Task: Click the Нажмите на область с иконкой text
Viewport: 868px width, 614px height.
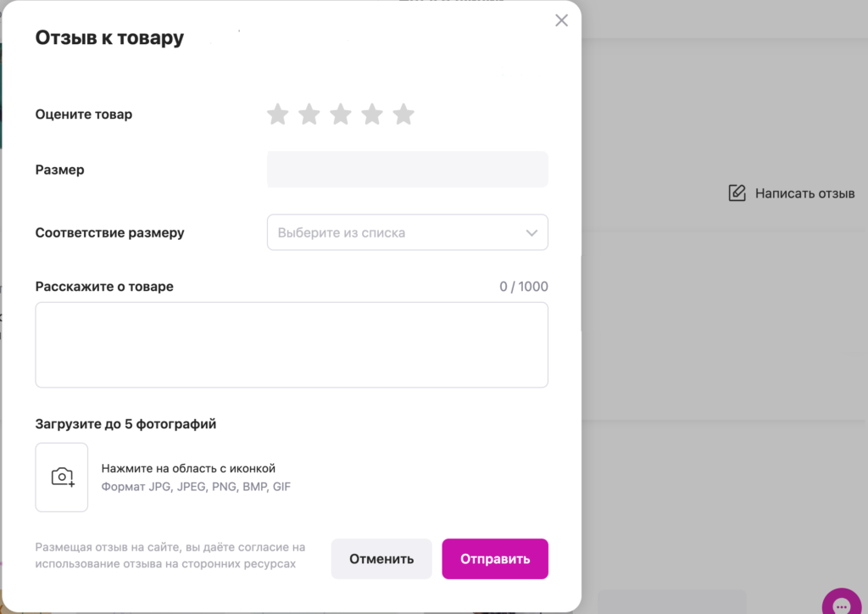Action: click(x=188, y=468)
